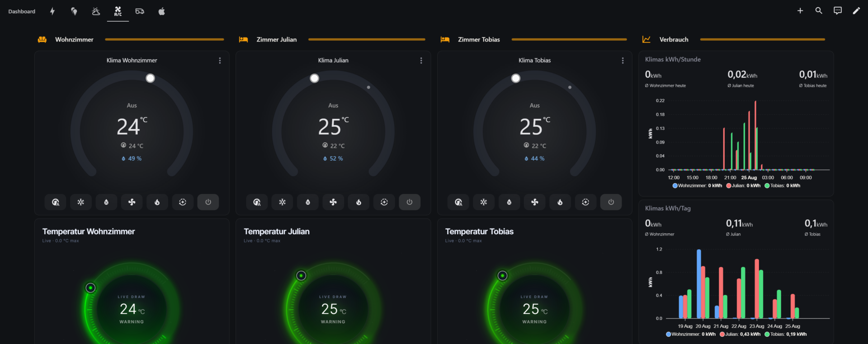Viewport: 868px width, 344px height.
Task: Click Wohnzimmer humidity 49 % reading
Action: click(132, 159)
